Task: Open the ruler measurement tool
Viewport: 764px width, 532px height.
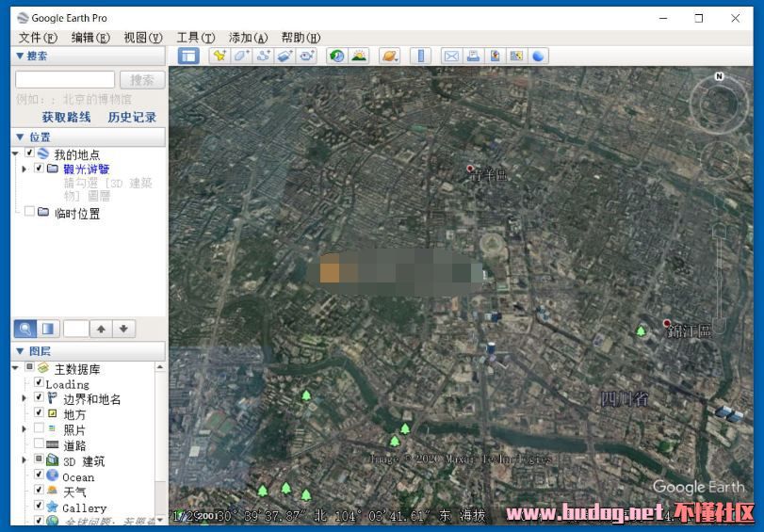Action: click(420, 56)
